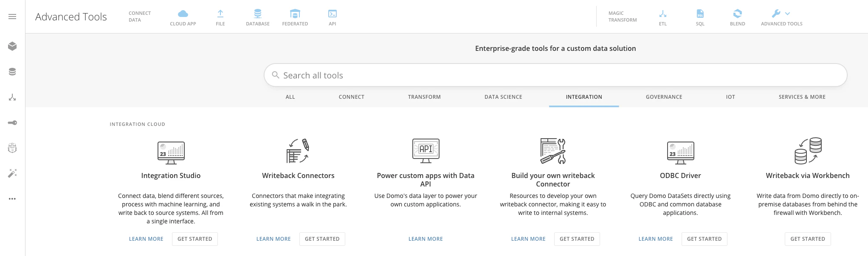Click Learn More for Integration Studio
This screenshot has height=256, width=868.
[x=146, y=239]
